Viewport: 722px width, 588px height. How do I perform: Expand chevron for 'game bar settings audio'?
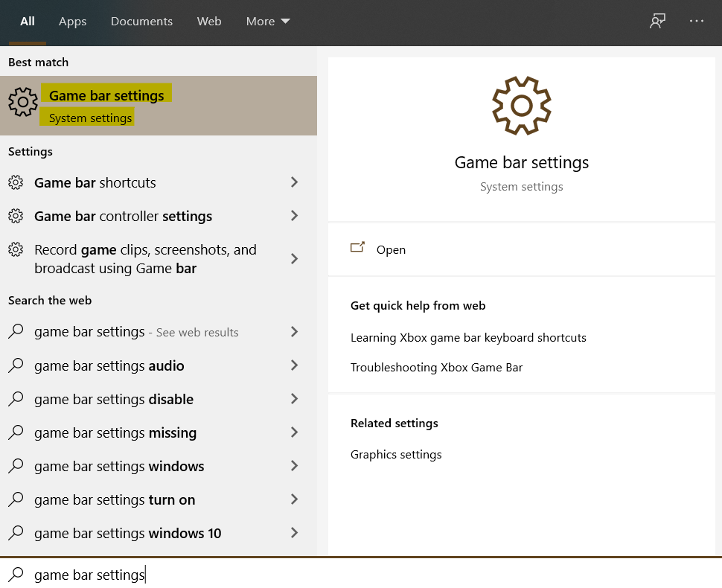click(x=294, y=365)
